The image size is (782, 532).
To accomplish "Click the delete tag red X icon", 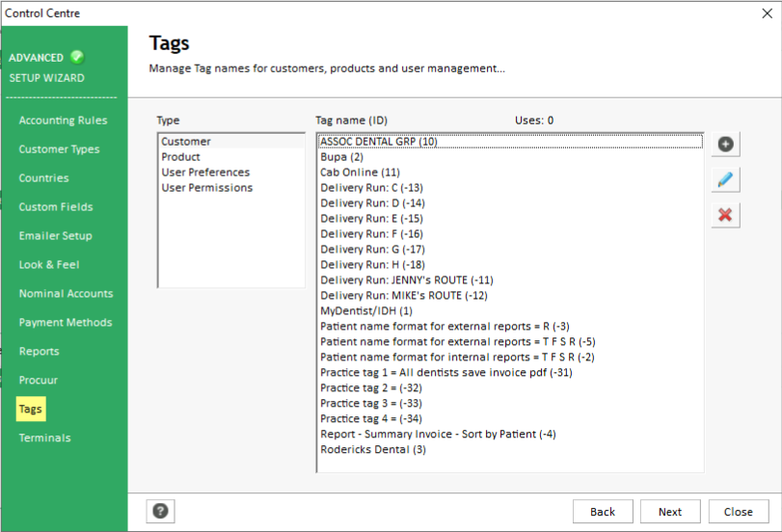I will [725, 215].
